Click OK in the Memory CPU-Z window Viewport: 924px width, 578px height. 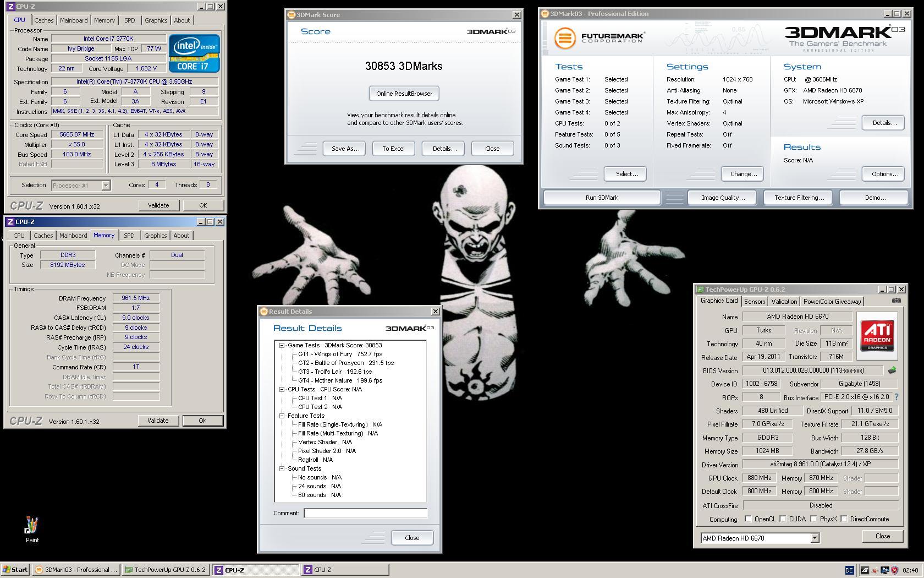202,421
